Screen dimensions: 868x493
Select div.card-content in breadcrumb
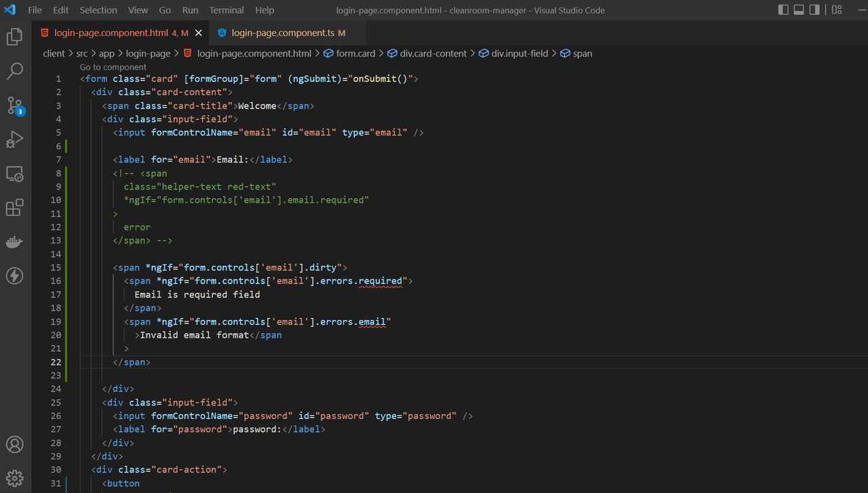pos(433,54)
